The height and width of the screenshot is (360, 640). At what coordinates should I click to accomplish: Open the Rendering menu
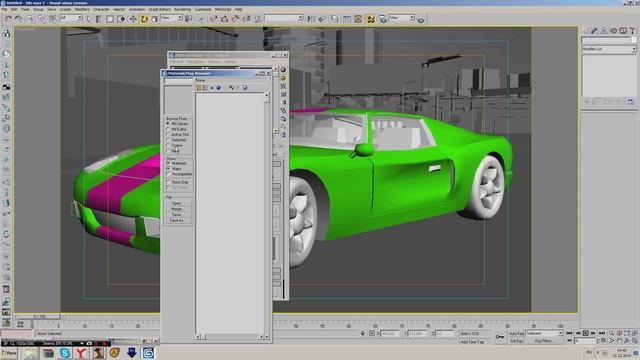(182, 9)
